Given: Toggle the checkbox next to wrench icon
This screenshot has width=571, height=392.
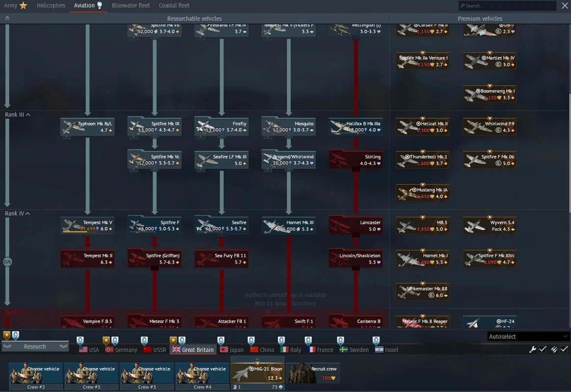Looking at the screenshot, I should point(543,349).
